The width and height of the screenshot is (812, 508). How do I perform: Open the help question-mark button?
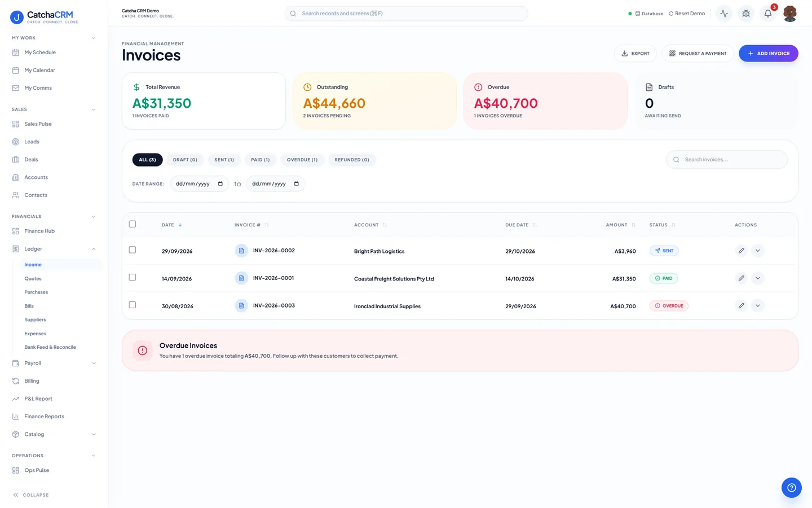pos(792,488)
